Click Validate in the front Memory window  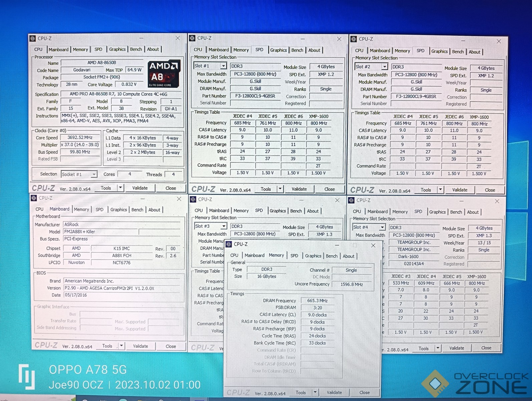(334, 392)
